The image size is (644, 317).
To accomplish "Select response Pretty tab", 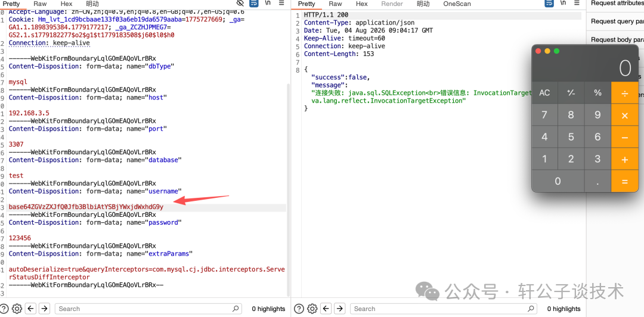I will (x=306, y=4).
